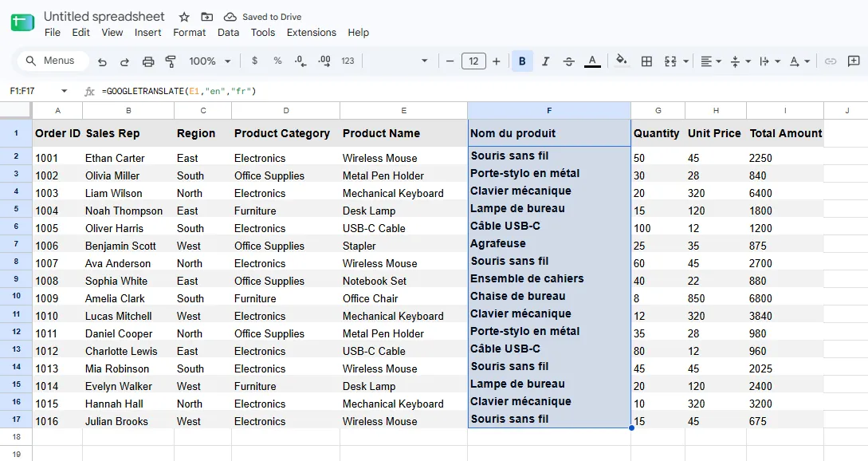Activate the Paint format roller tool
The width and height of the screenshot is (868, 461).
pyautogui.click(x=171, y=61)
